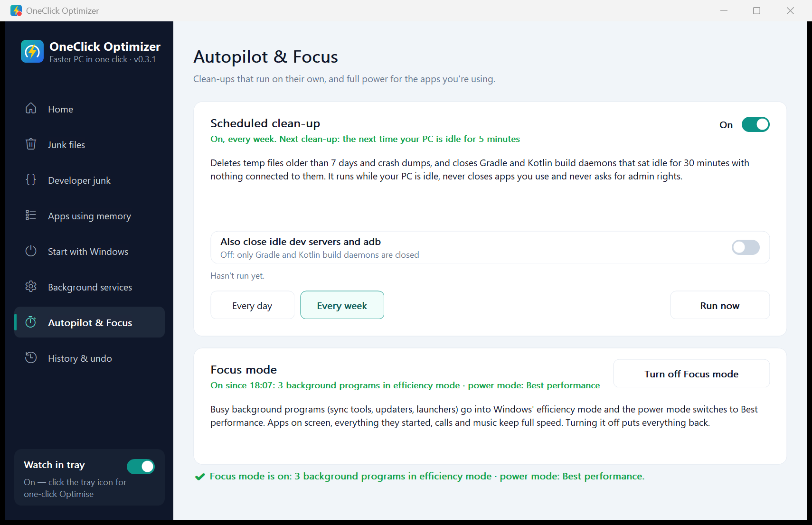Click the 'On since 18:07' Focus status line
Viewport: 812px width, 525px height.
405,385
